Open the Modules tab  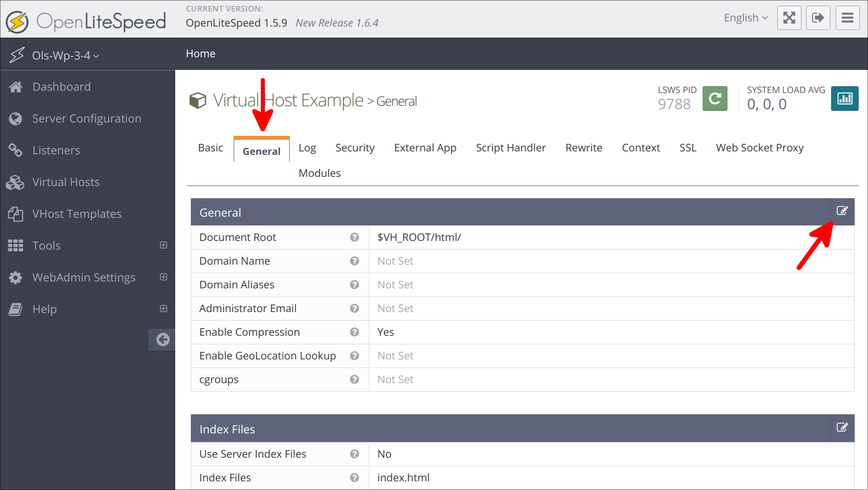tap(319, 173)
